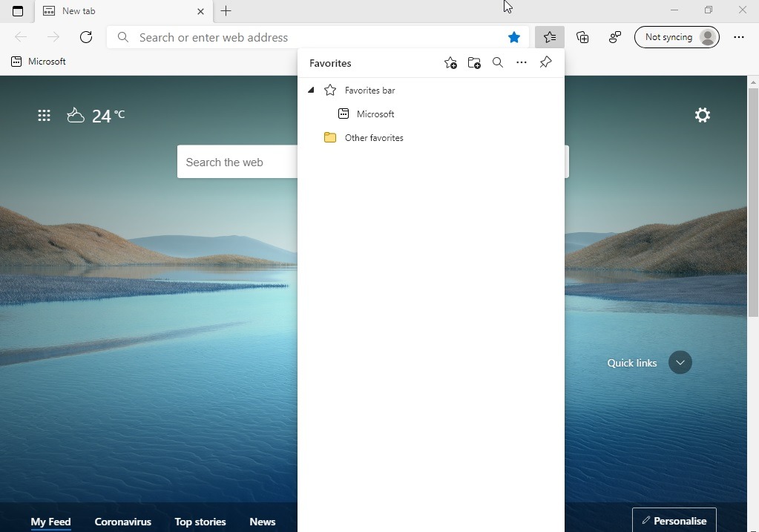Open page settings gear icon
Image resolution: width=759 pixels, height=532 pixels.
click(x=702, y=115)
